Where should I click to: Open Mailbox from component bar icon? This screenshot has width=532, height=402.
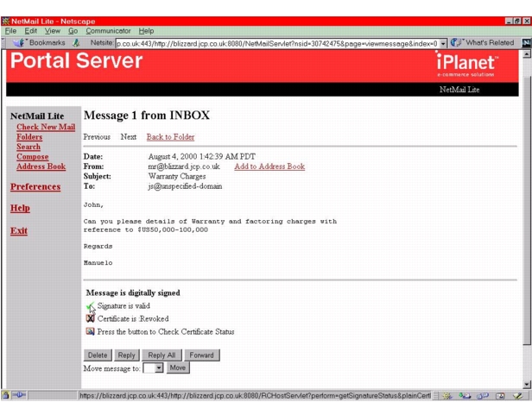465,396
